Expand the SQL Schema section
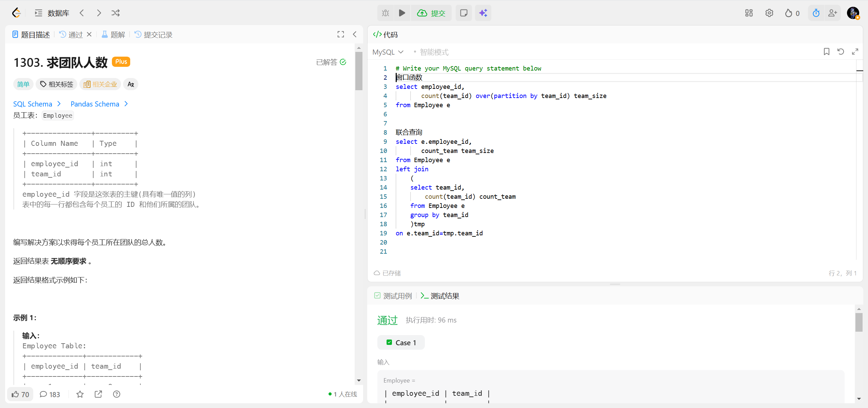The height and width of the screenshot is (408, 868). (37, 104)
